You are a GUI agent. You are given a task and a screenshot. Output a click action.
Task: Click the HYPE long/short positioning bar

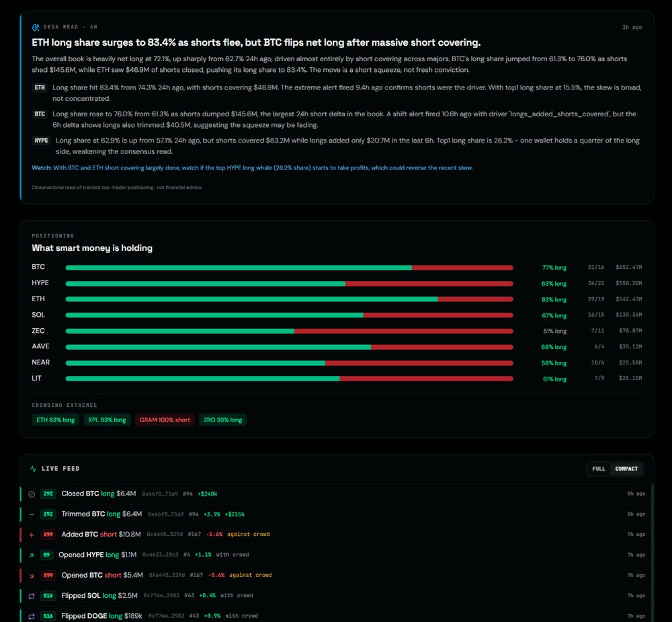pos(289,284)
